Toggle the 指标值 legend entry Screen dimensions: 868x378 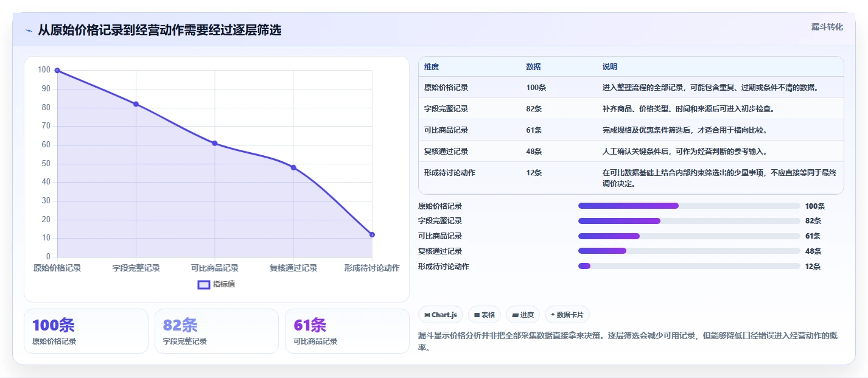click(216, 284)
